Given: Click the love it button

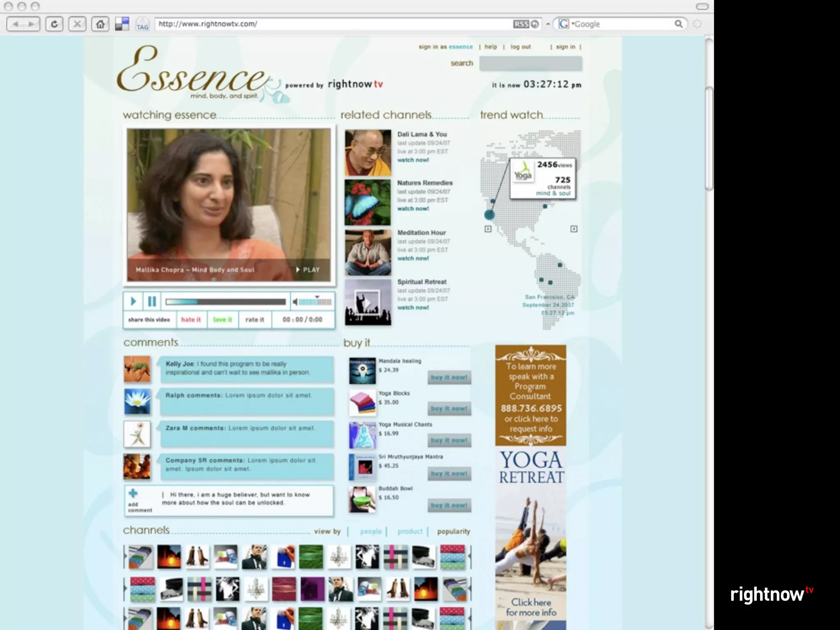Looking at the screenshot, I should pos(222,320).
